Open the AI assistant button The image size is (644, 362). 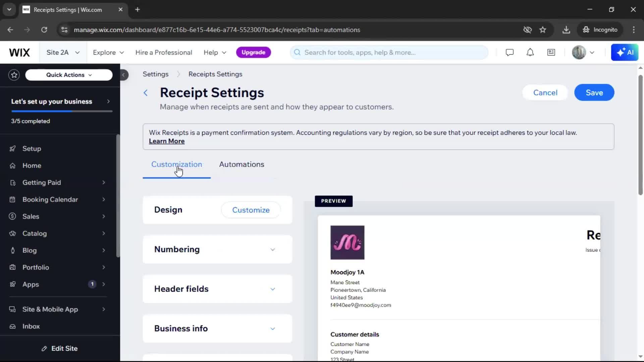click(x=625, y=53)
